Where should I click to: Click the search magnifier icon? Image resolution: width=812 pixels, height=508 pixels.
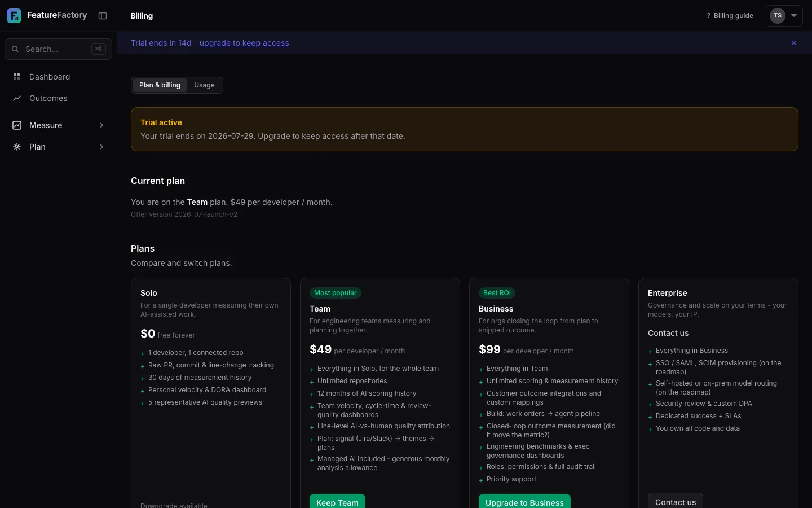pyautogui.click(x=15, y=49)
